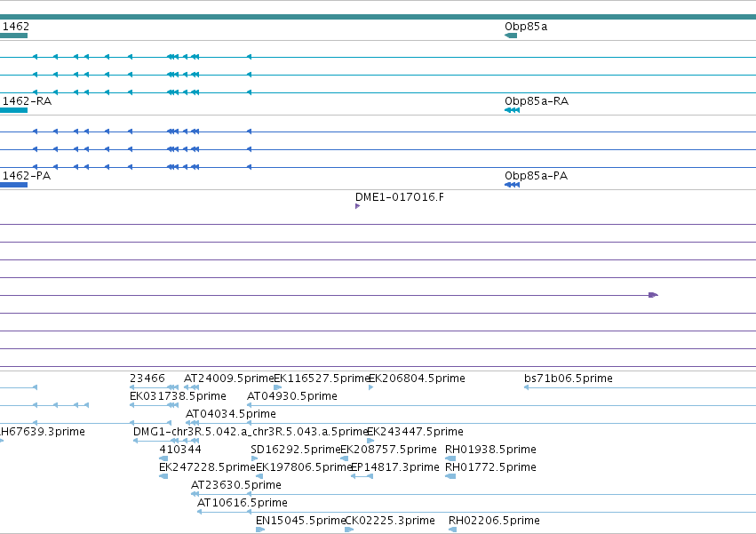756x534 pixels.
Task: Click the AT10616.5prime label
Action: click(243, 503)
